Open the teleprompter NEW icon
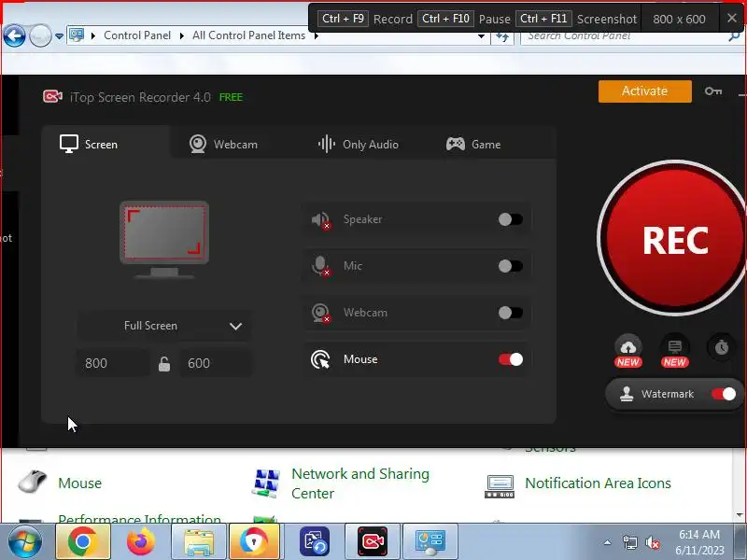The width and height of the screenshot is (747, 560). click(x=674, y=351)
